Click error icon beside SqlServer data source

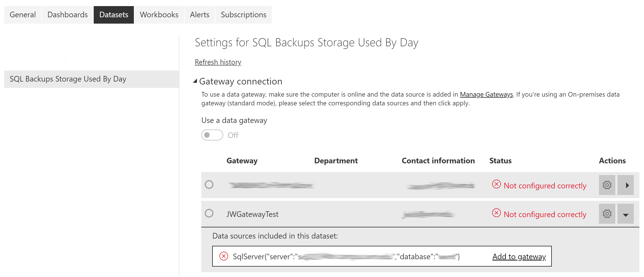pos(223,256)
